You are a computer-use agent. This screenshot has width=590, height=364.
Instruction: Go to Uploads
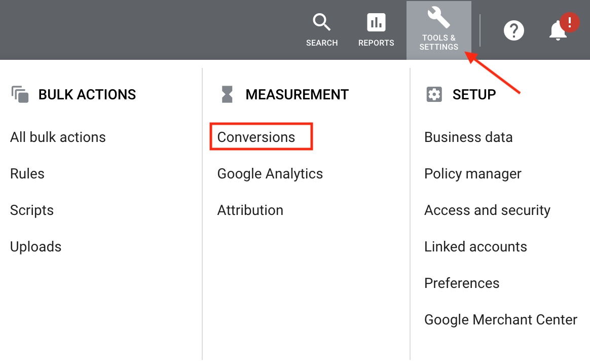coord(35,247)
